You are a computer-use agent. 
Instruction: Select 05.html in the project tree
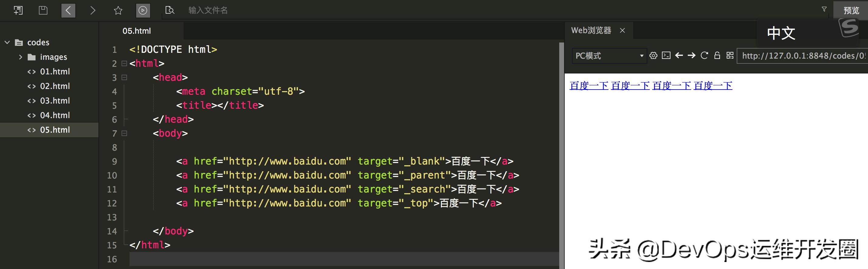click(x=49, y=130)
